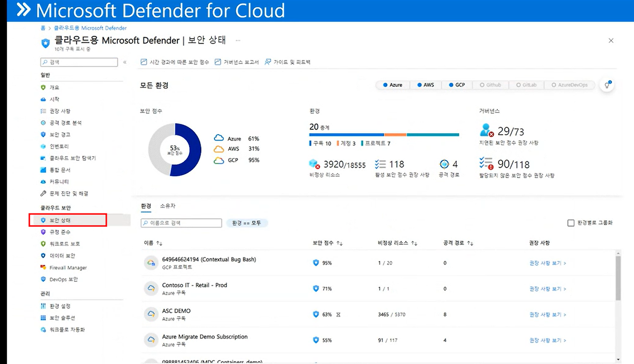Click the Defender shield icon beside the title

(x=46, y=43)
